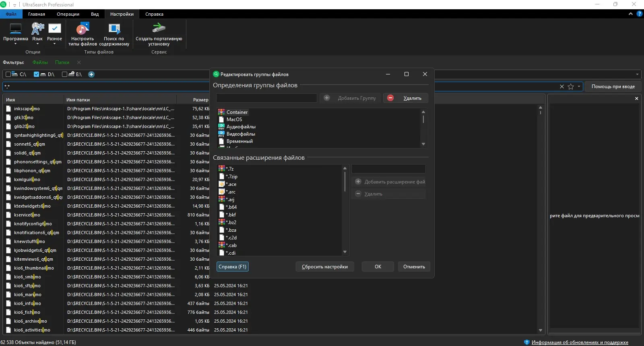644x346 pixels.
Task: Uncheck the D:\ drive checkbox
Action: (x=36, y=74)
